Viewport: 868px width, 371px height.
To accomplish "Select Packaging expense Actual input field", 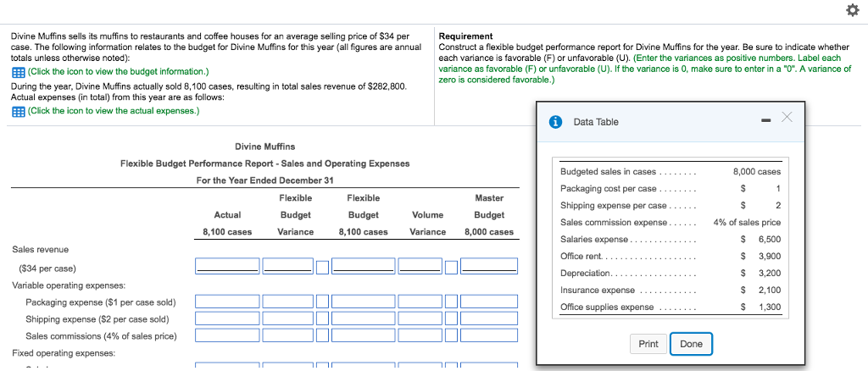I will (x=227, y=302).
